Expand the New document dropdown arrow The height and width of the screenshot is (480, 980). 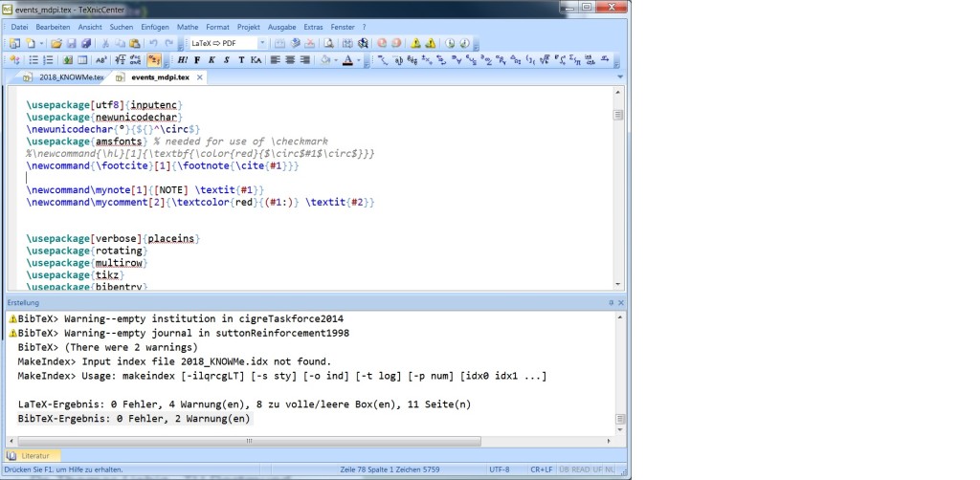[41, 43]
